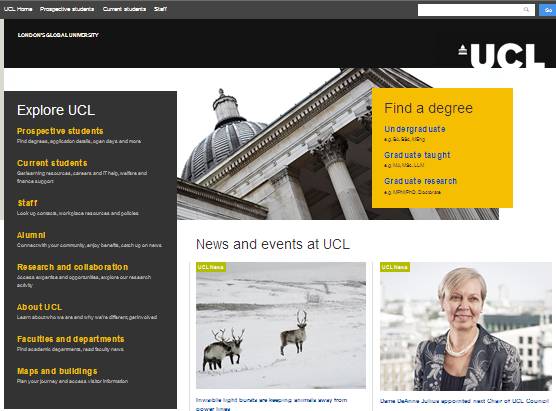Click the 'News and events at UCL' heading

(273, 244)
